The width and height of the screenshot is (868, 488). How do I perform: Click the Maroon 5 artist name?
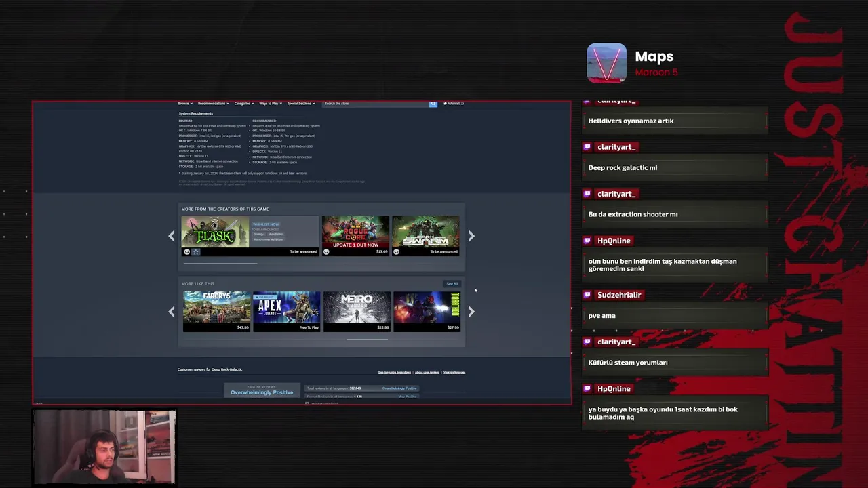[656, 73]
